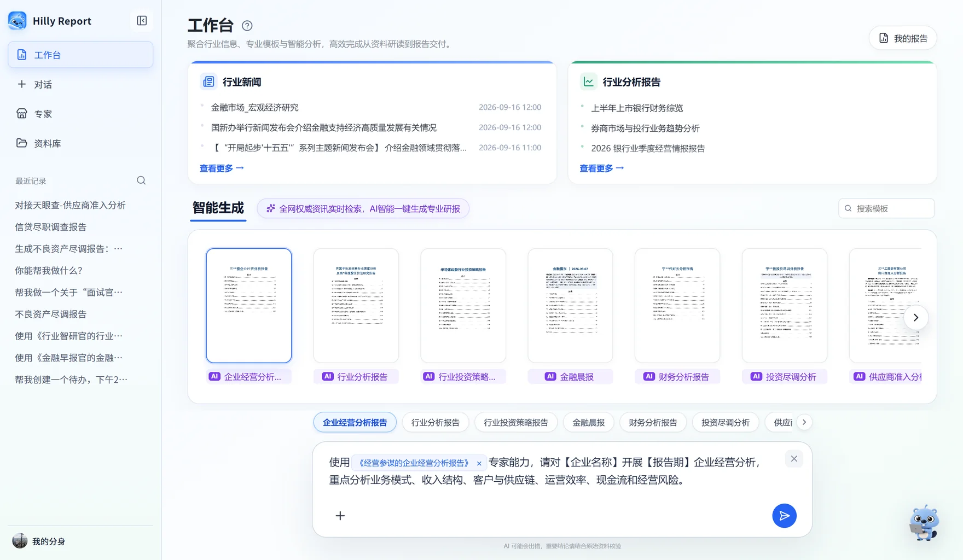
Task: Close the prompt box with the X icon
Action: point(794,459)
